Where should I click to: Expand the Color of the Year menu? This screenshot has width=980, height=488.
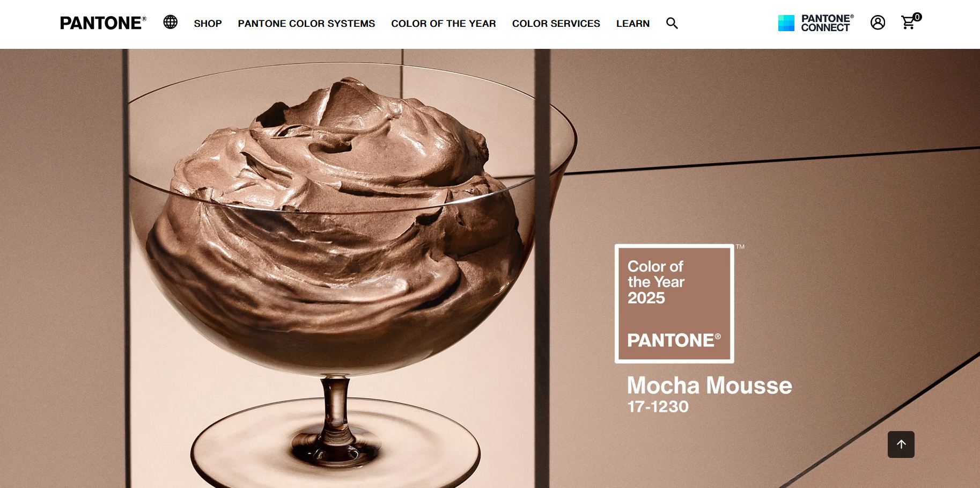[x=444, y=24]
